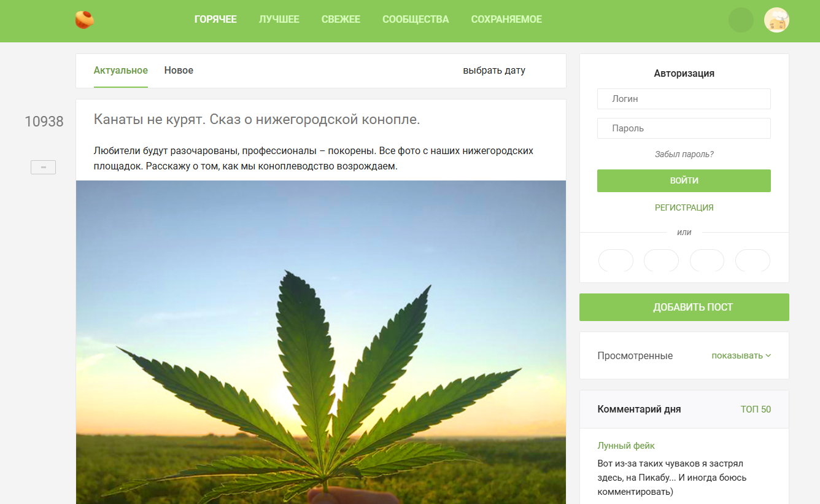Open the Просмотренные 'показывать' dropdown

click(x=741, y=355)
